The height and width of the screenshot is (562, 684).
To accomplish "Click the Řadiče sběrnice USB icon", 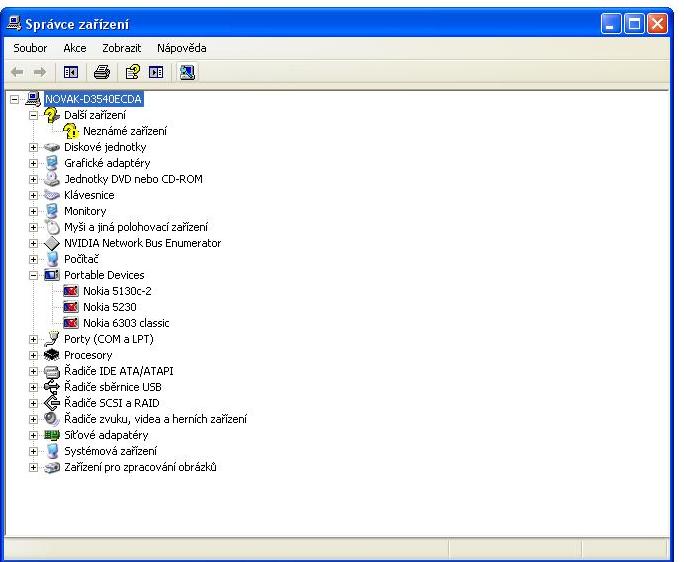I will pos(52,387).
